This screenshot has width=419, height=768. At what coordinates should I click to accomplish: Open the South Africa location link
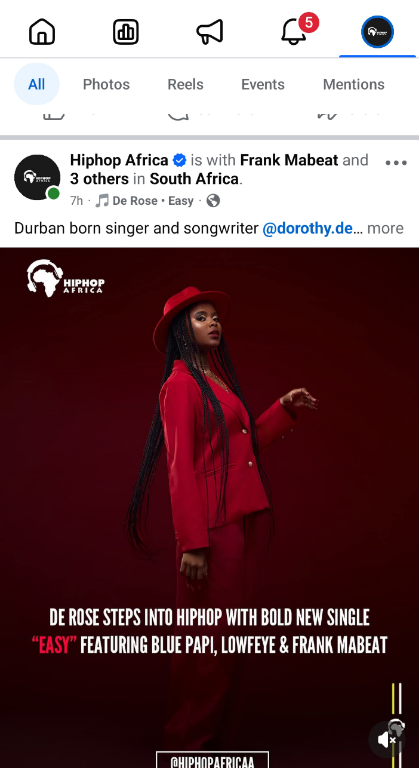(194, 179)
